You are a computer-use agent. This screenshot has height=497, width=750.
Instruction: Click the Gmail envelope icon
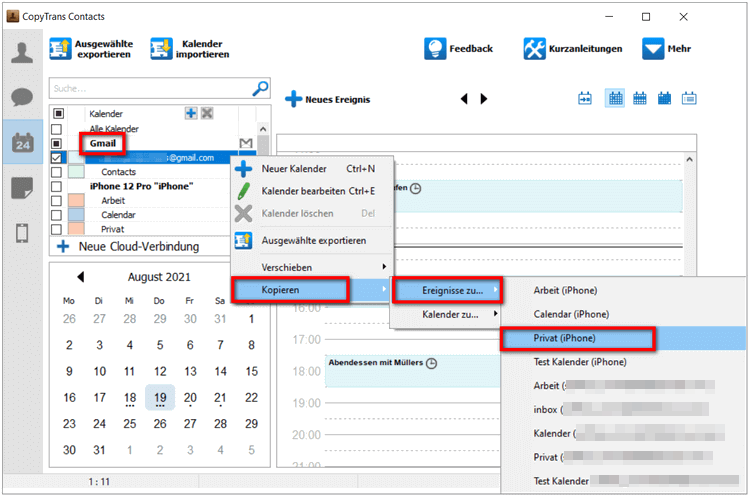(x=246, y=143)
